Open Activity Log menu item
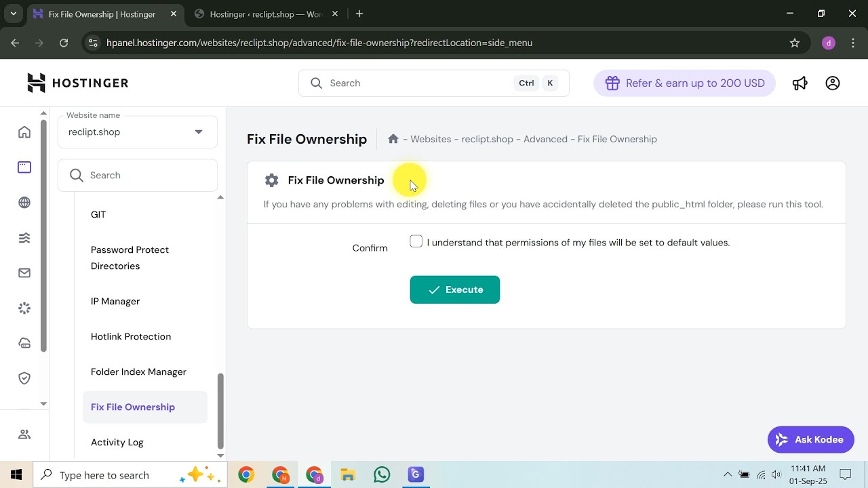 coord(117,442)
